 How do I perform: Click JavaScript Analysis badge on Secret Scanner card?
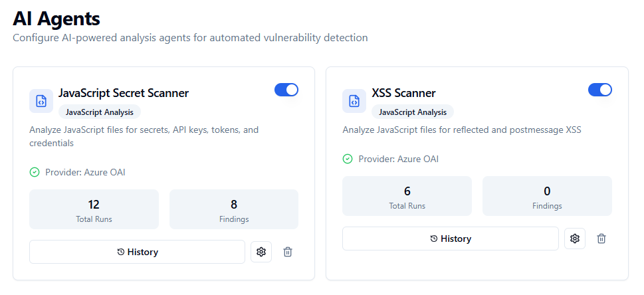[100, 112]
